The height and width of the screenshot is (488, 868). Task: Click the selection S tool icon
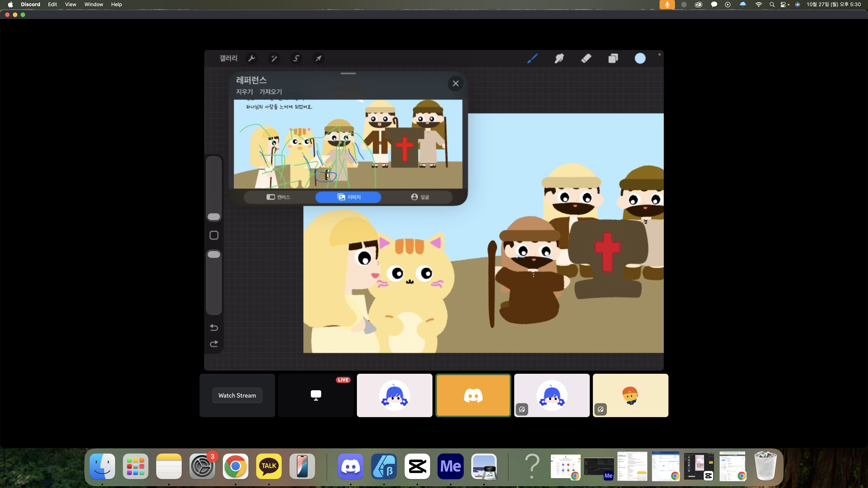pyautogui.click(x=296, y=58)
